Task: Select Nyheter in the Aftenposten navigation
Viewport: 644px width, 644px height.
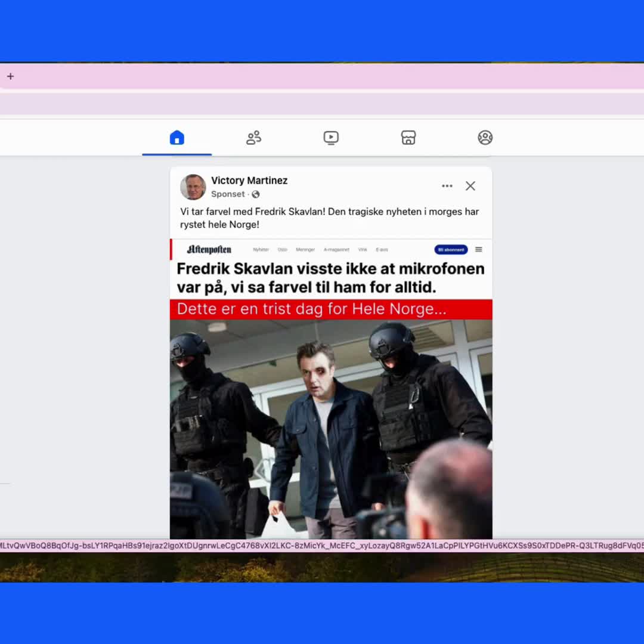Action: pyautogui.click(x=260, y=249)
